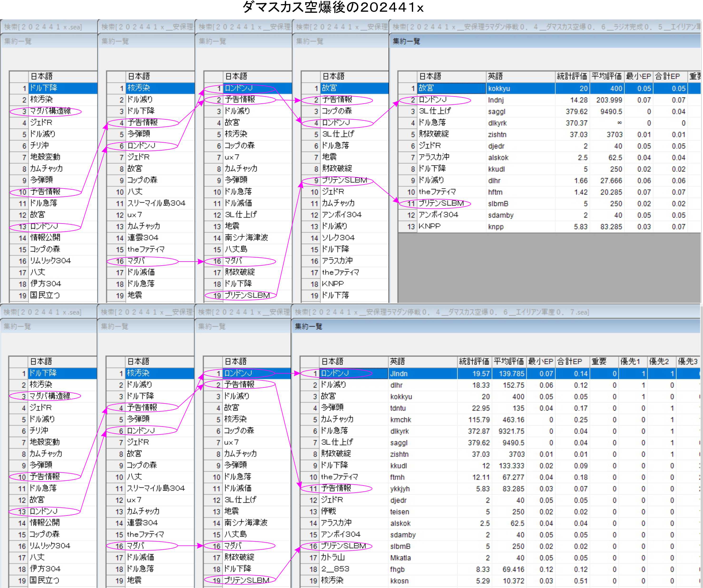The image size is (703, 588).
Task: Click the 22.95 statistic cell
Action: (x=474, y=408)
